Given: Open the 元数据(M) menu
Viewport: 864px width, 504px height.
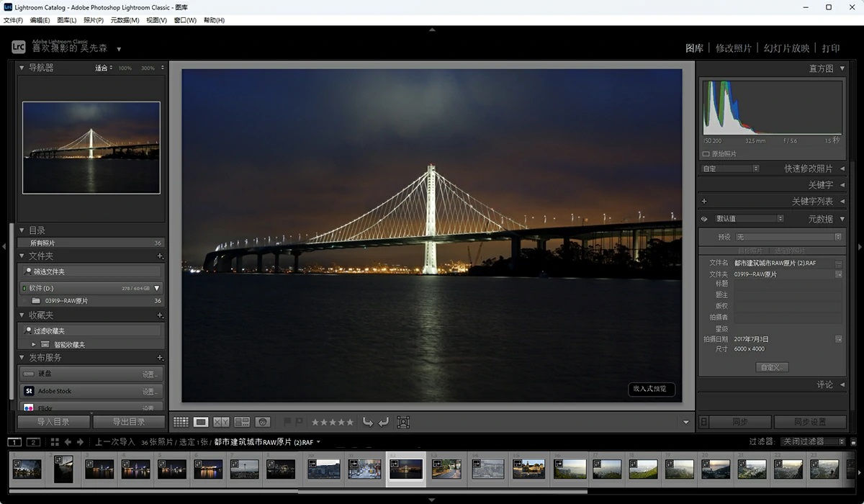Looking at the screenshot, I should pyautogui.click(x=125, y=20).
